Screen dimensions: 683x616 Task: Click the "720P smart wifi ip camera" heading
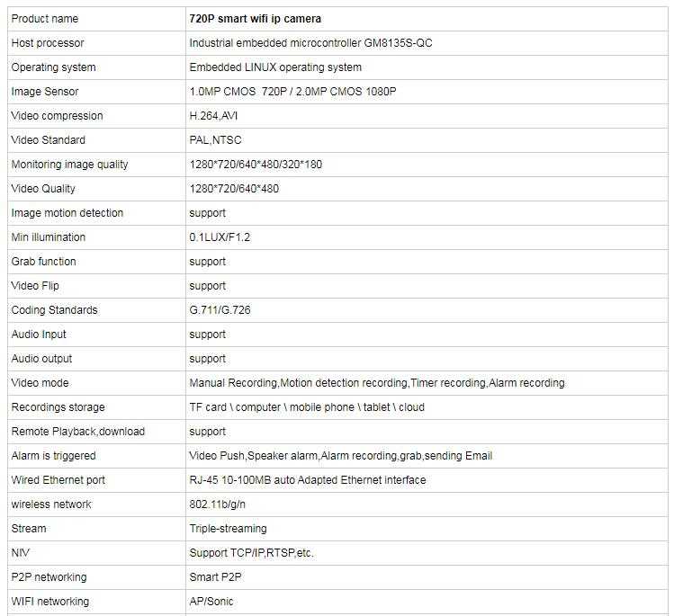pos(255,19)
